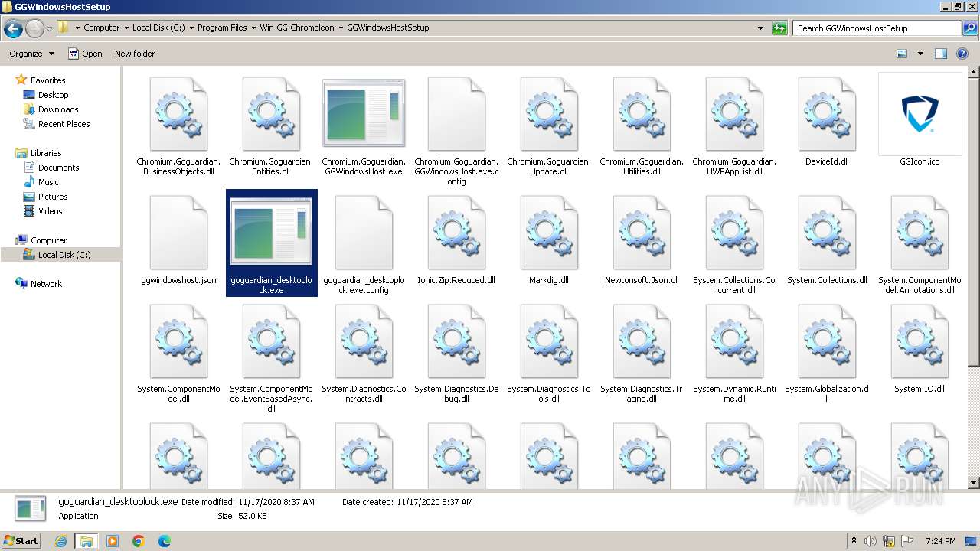Click the Open toolbar button
Screen dimensions: 980x551
(x=85, y=54)
